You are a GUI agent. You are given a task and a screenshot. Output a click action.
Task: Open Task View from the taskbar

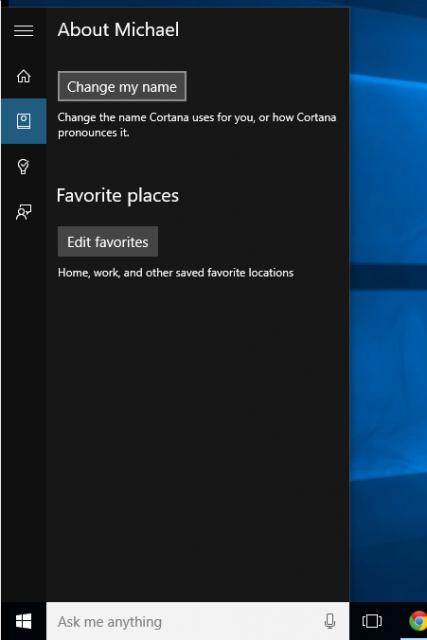372,621
